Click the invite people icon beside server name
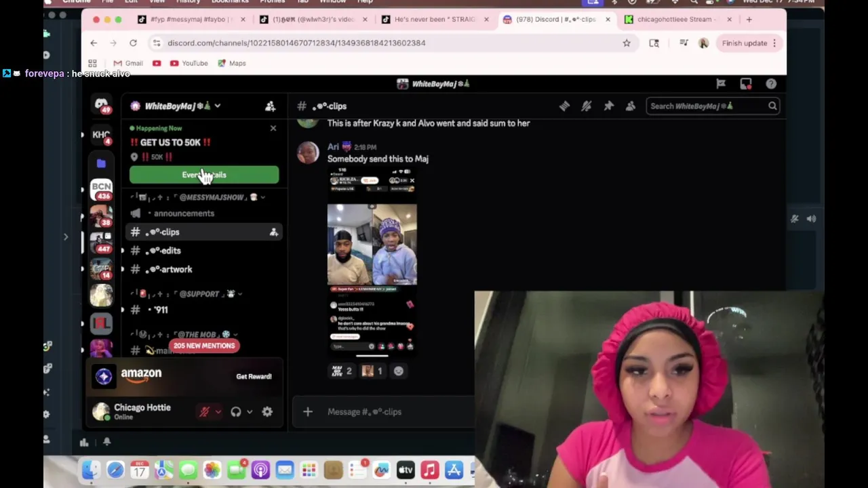Image resolution: width=868 pixels, height=488 pixels. (x=270, y=106)
